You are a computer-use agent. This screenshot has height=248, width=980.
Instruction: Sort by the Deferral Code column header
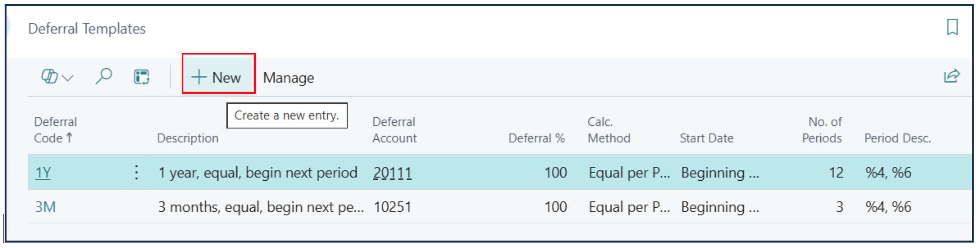55,130
